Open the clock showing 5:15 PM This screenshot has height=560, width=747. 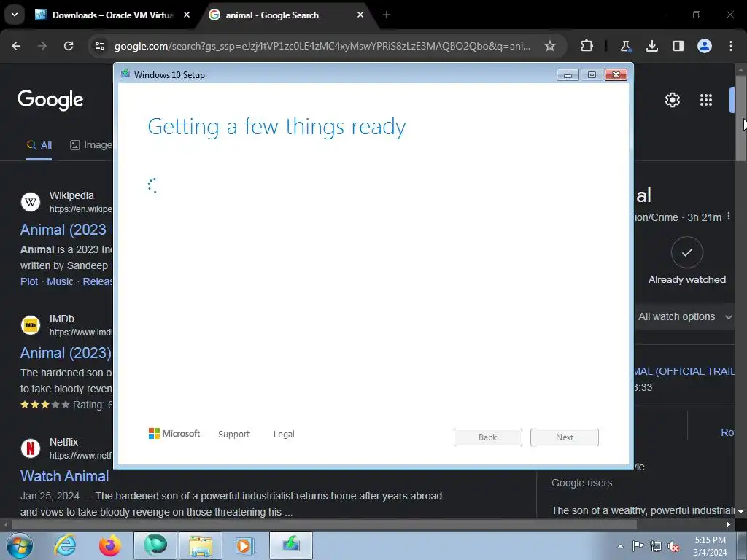[x=710, y=546]
